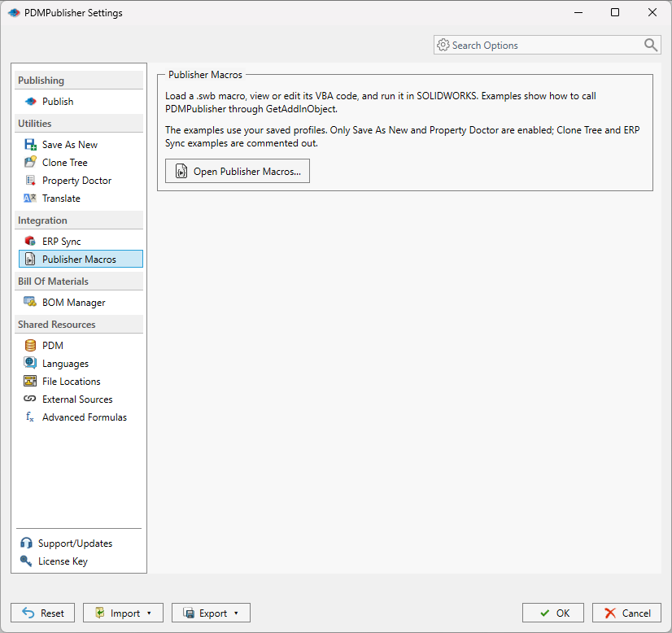Click the ERP Sync icon
The height and width of the screenshot is (633, 672).
(30, 242)
